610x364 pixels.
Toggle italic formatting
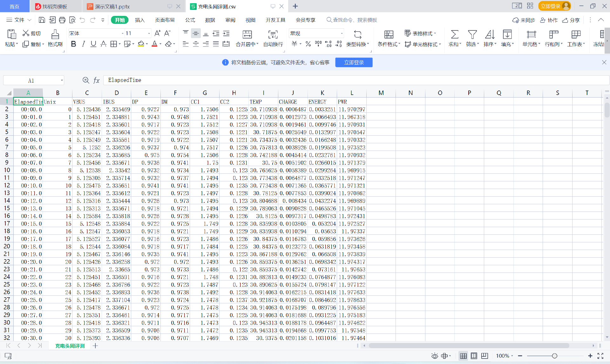coord(83,44)
